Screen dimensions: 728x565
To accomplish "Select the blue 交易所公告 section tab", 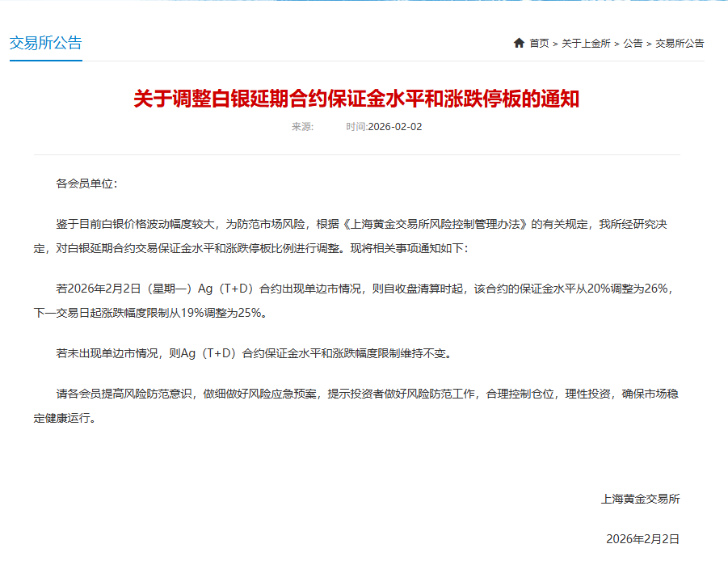I will (x=46, y=43).
